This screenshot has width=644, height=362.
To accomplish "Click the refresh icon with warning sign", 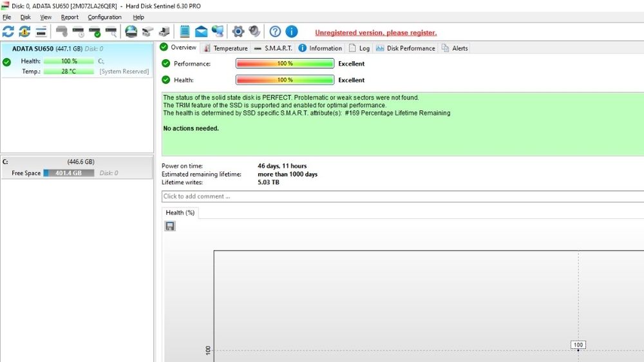I will [x=24, y=31].
